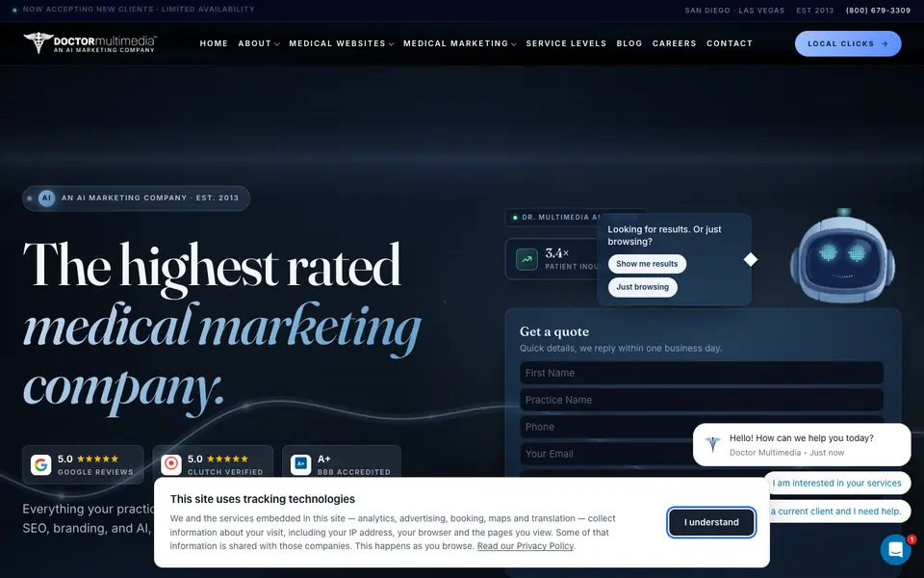Click the Google logo in reviews badge
The height and width of the screenshot is (578, 924).
tap(40, 464)
